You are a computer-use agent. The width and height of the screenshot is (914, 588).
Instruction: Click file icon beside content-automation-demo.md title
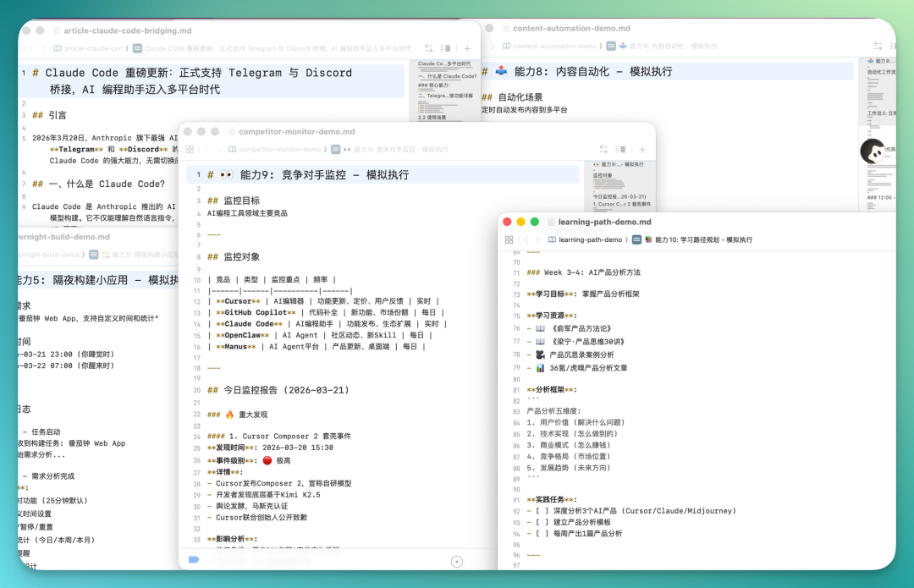[x=505, y=29]
